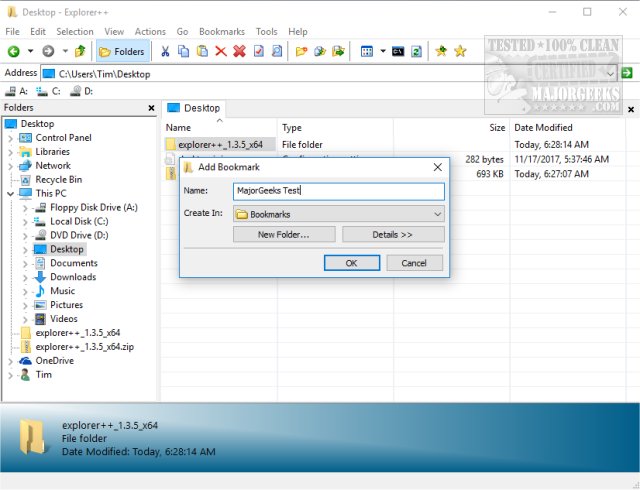
Task: Click the green Back navigation arrow
Action: (x=14, y=51)
